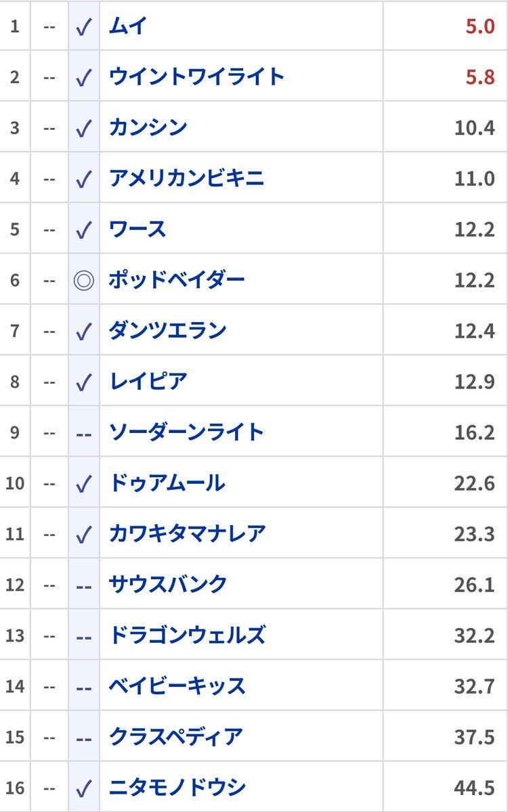Click the check mark in ムイ row
The image size is (508, 812).
[x=83, y=27]
